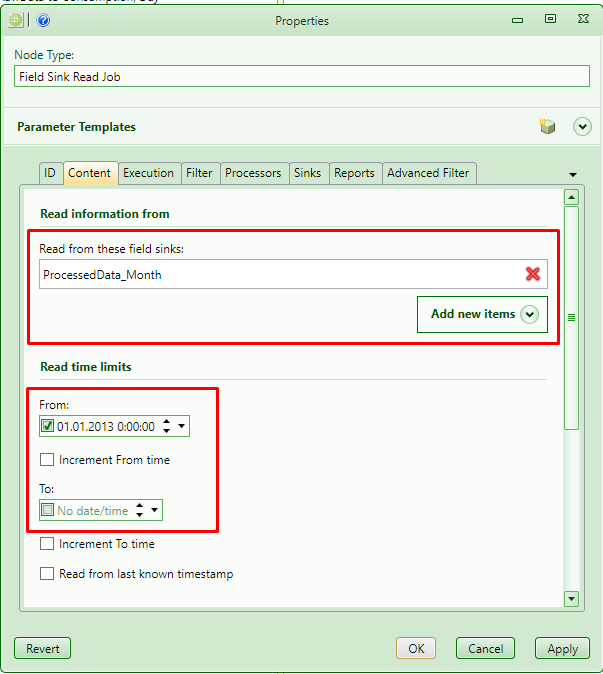
Task: Check Increment To time
Action: (x=47, y=544)
